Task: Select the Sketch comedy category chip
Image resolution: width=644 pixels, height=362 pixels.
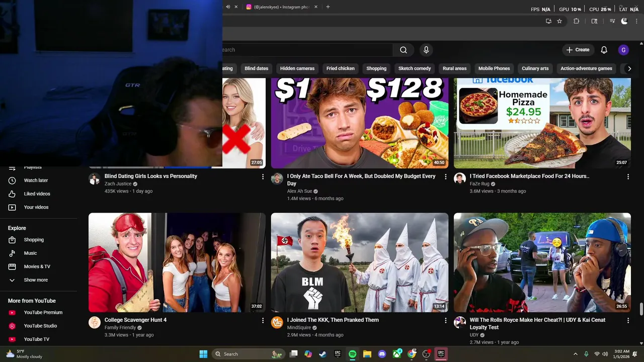Action: click(x=415, y=68)
